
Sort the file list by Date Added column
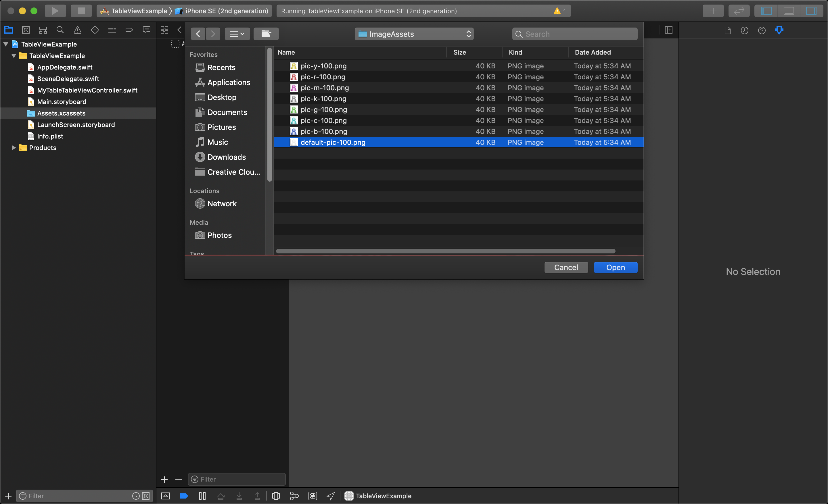click(605, 52)
